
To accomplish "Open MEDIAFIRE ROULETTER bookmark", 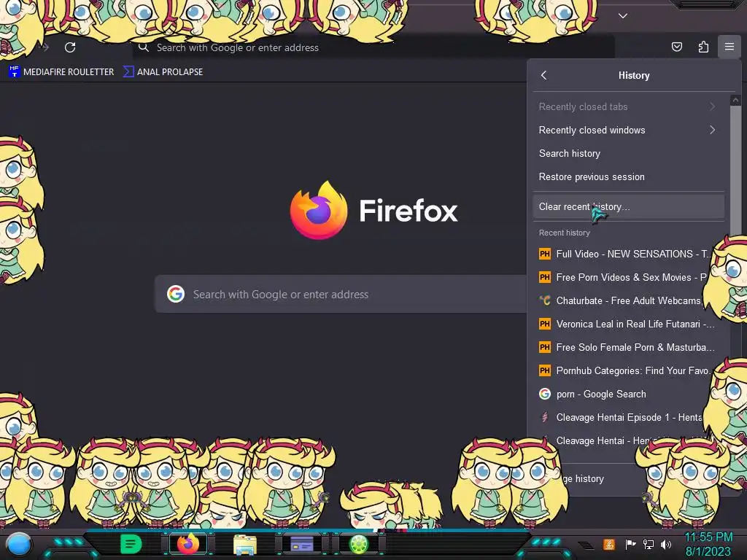I will tap(61, 72).
